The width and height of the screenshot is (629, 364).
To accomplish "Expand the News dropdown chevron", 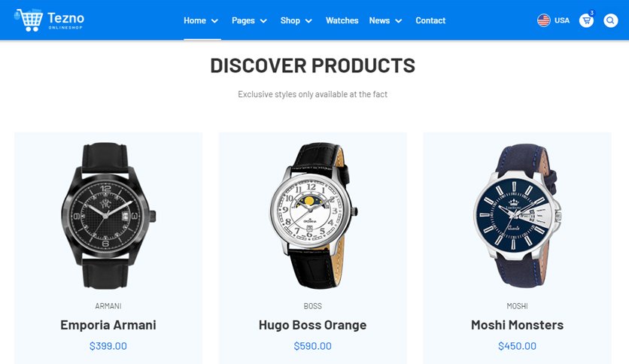I will [398, 21].
